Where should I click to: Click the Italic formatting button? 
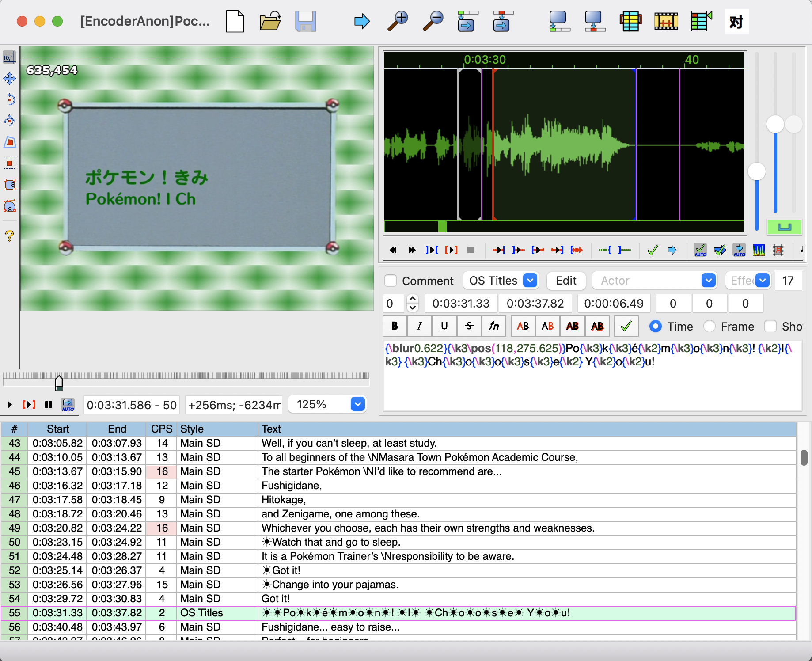419,327
